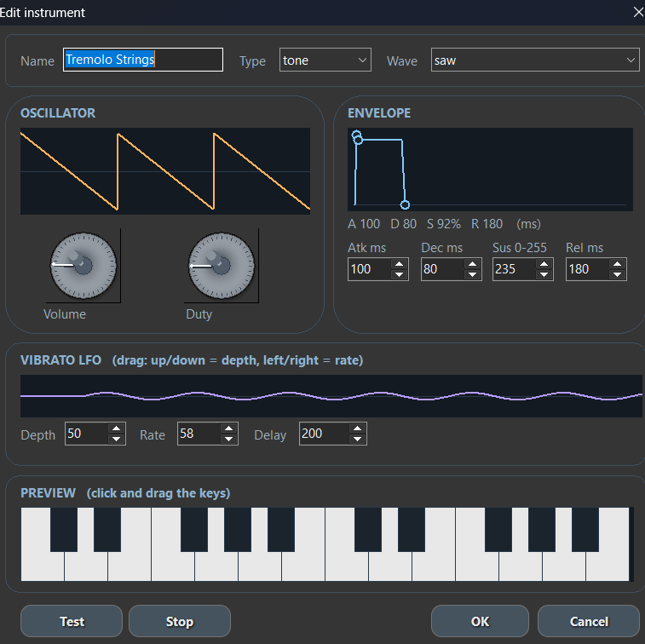Increase Rel ms with up arrow
Screen dimensions: 645x644
click(x=617, y=264)
